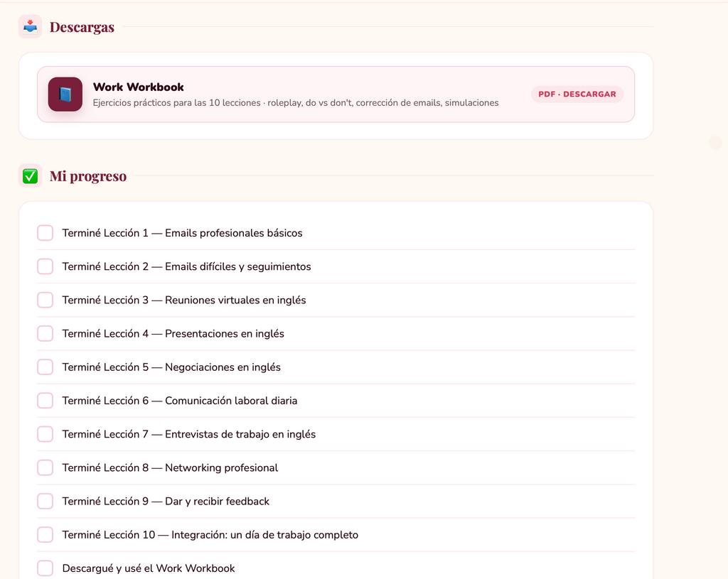Click the Descargas inbox icon
This screenshot has height=579, width=728.
tap(30, 27)
